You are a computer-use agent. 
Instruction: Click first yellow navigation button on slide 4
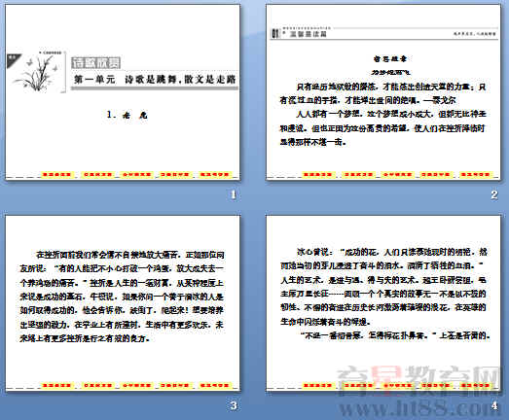pyautogui.click(x=317, y=385)
